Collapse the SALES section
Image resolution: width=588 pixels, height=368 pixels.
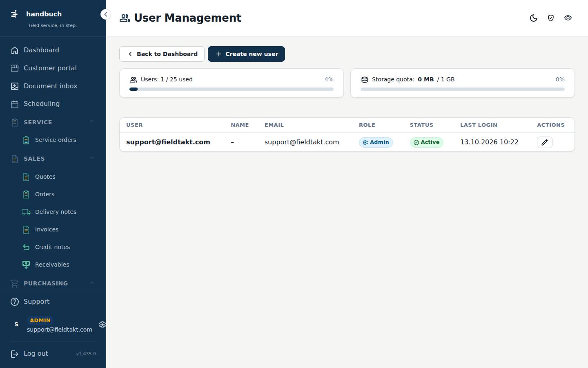coord(53,159)
